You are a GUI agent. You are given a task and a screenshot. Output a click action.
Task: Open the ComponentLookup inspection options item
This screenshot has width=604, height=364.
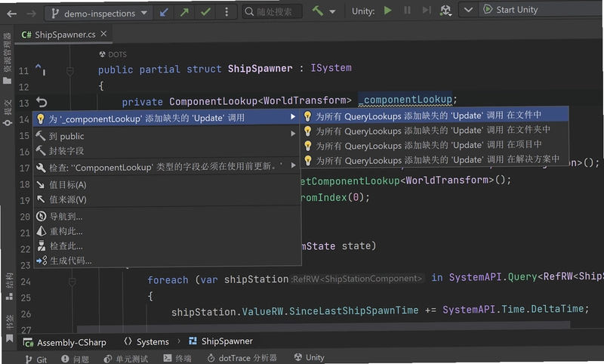tap(166, 167)
